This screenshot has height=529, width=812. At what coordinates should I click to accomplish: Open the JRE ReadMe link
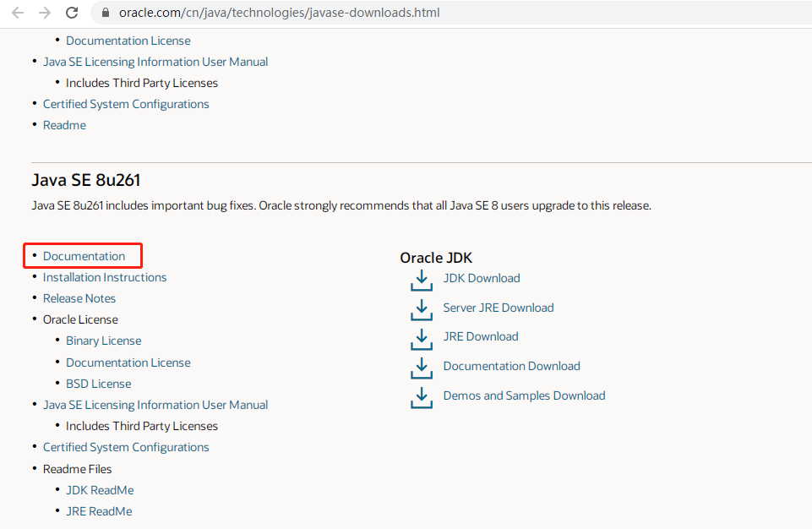click(x=99, y=511)
